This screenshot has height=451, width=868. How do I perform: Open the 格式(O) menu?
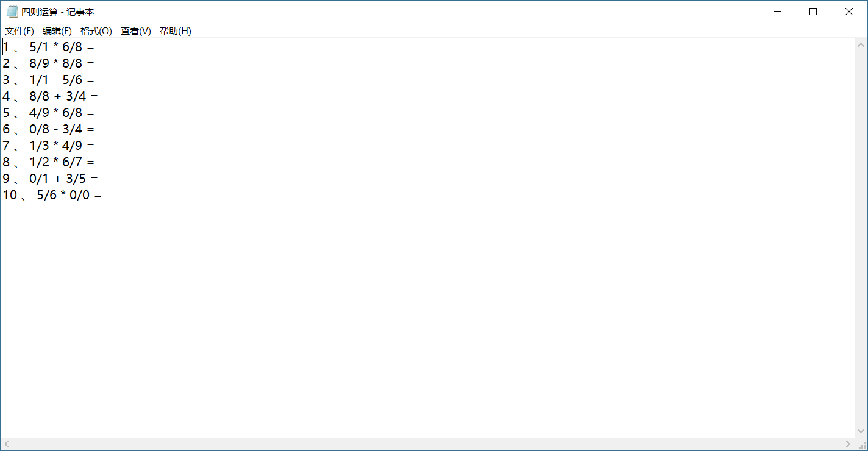coord(96,31)
